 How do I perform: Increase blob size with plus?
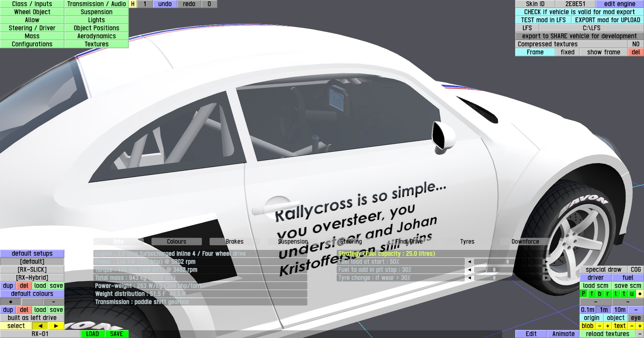(607, 326)
